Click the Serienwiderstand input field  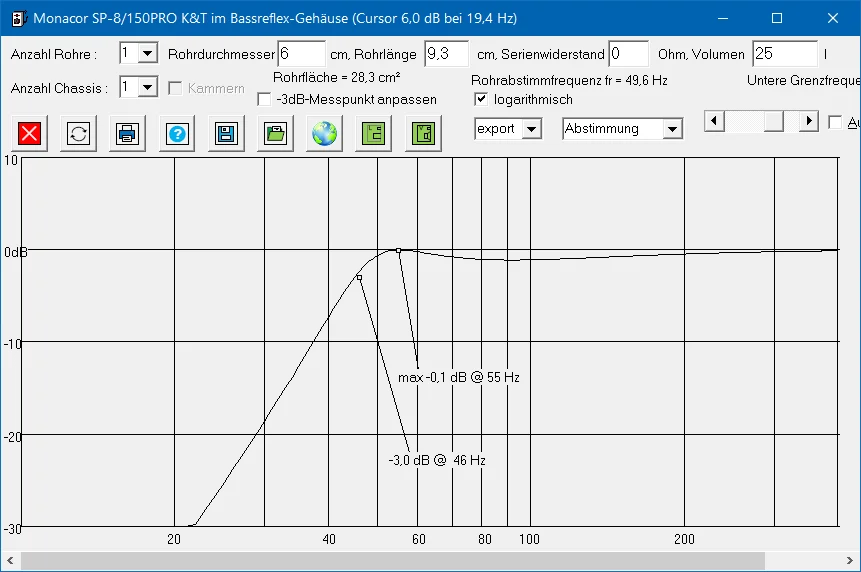[629, 54]
